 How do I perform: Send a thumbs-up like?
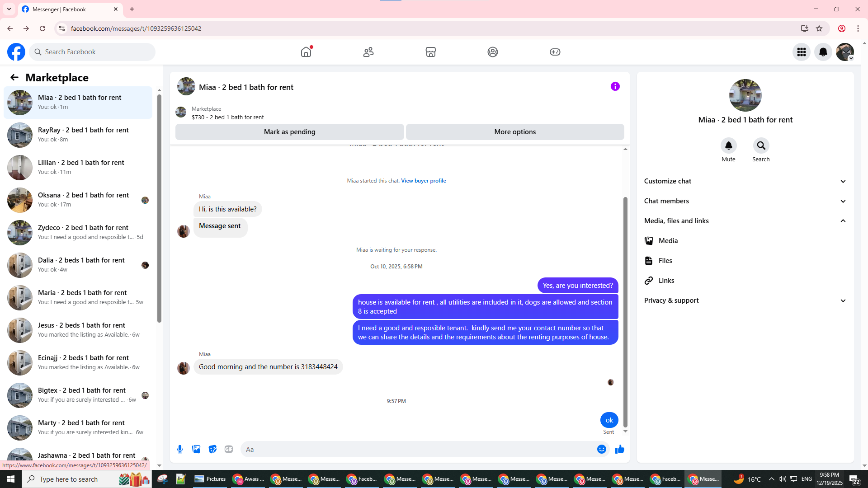[x=619, y=449]
